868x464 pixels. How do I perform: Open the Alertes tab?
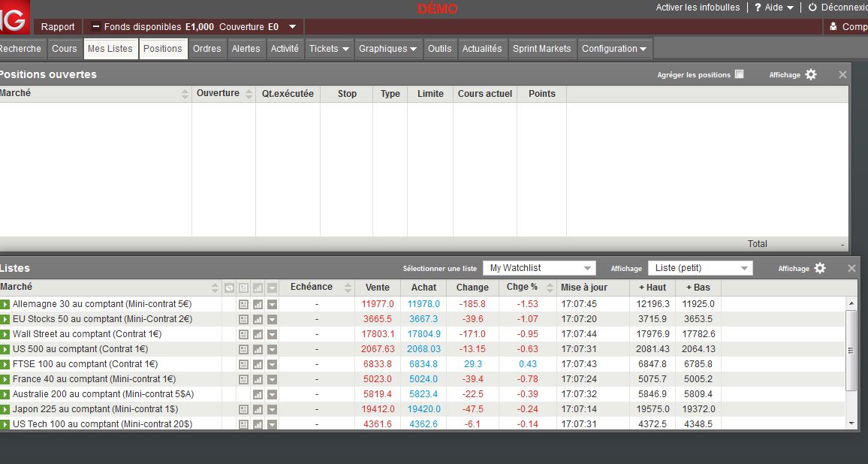(246, 49)
